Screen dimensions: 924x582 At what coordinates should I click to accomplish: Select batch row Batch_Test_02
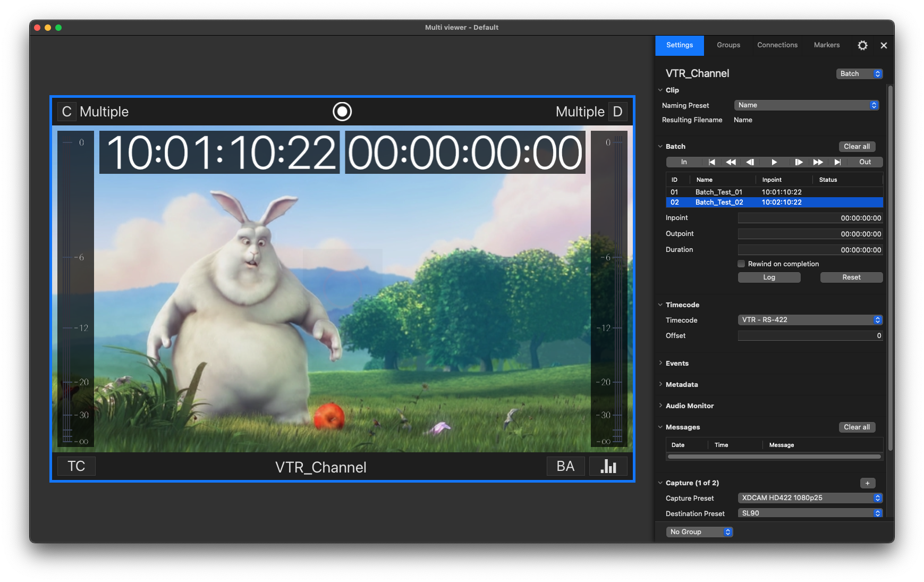[x=774, y=203]
